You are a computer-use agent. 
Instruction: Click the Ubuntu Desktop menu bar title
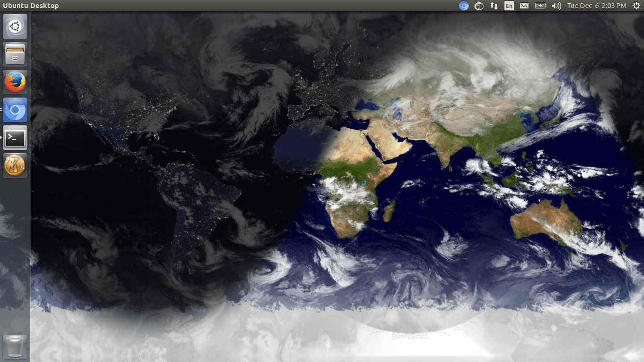pyautogui.click(x=31, y=6)
